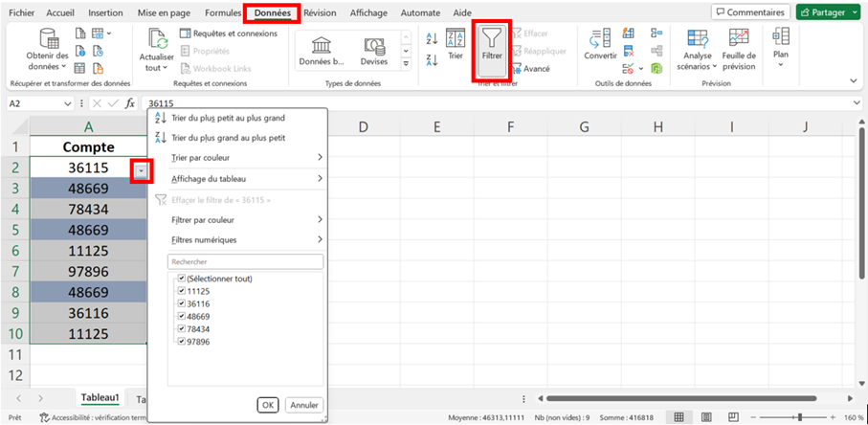This screenshot has width=868, height=425.
Task: Switch to Page Layout view in status bar
Action: (706, 416)
